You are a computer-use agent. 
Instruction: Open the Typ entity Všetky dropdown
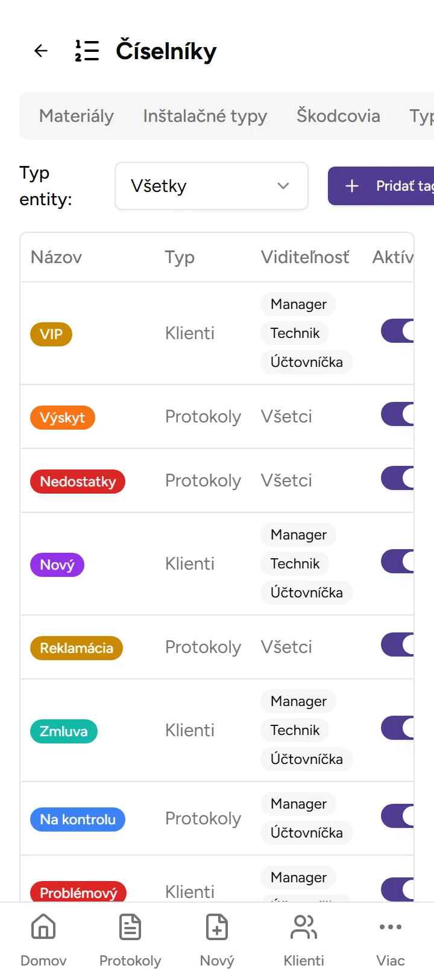pyautogui.click(x=211, y=186)
